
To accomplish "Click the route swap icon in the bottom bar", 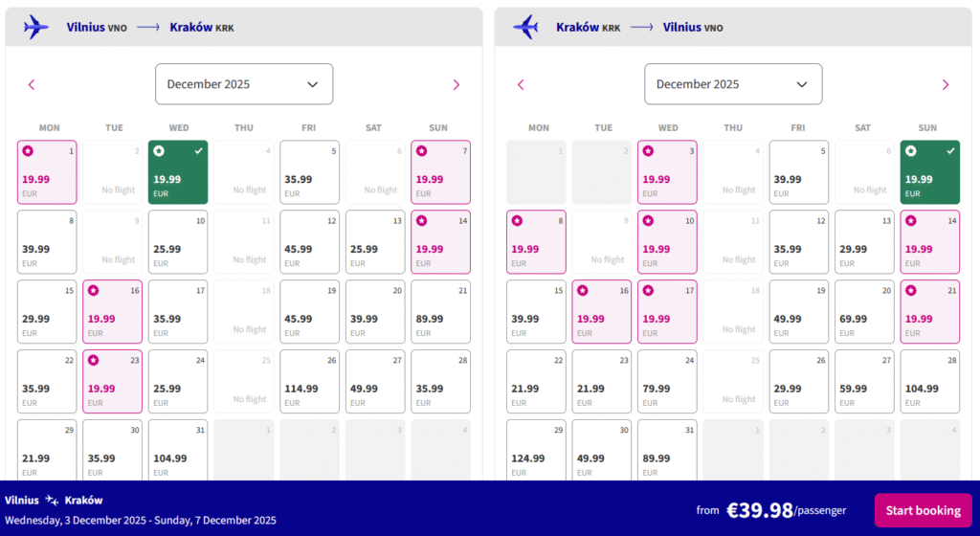I will 52,500.
